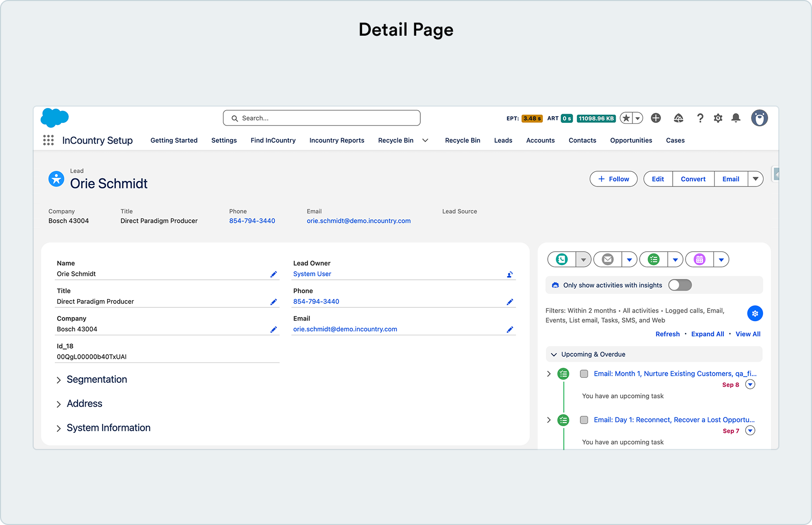Click the Email envelope activity icon
This screenshot has width=812, height=525.
click(x=607, y=259)
